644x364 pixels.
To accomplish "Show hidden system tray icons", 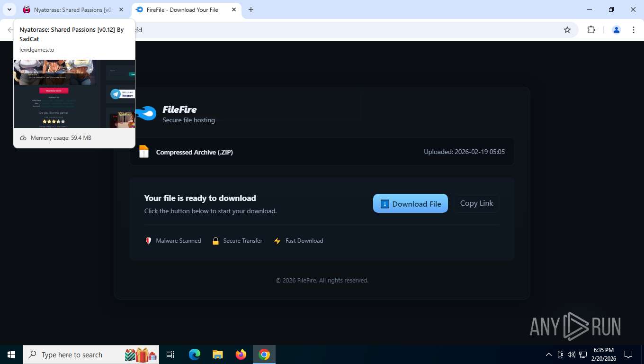I will (x=549, y=355).
